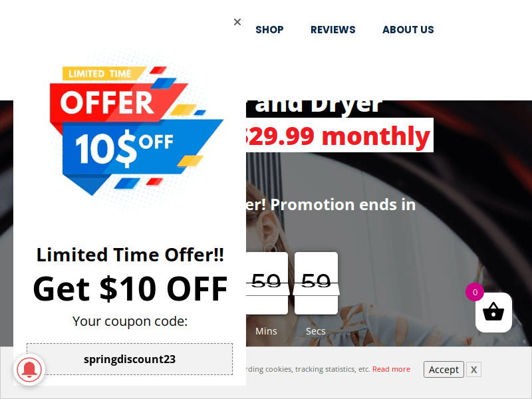Open the Read more cookie link

coord(391,369)
